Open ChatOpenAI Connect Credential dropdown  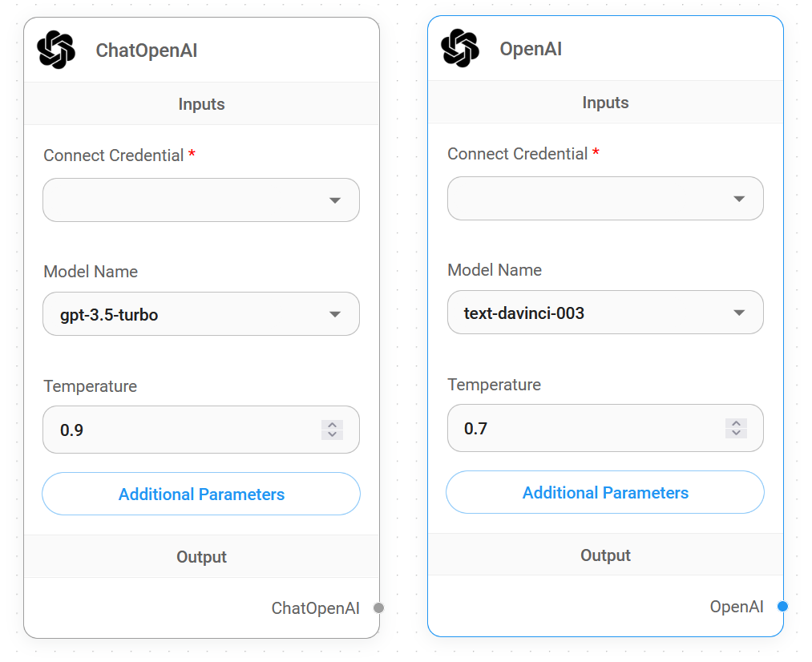coord(201,200)
